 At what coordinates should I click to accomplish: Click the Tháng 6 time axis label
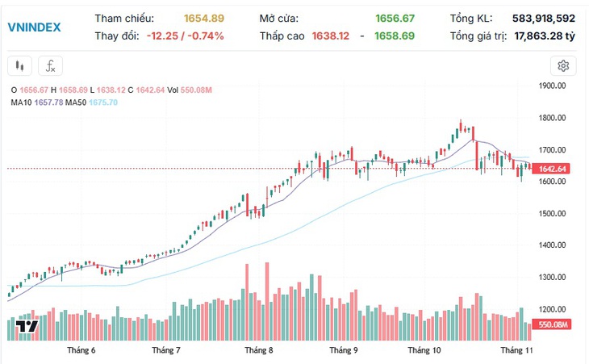point(81,350)
